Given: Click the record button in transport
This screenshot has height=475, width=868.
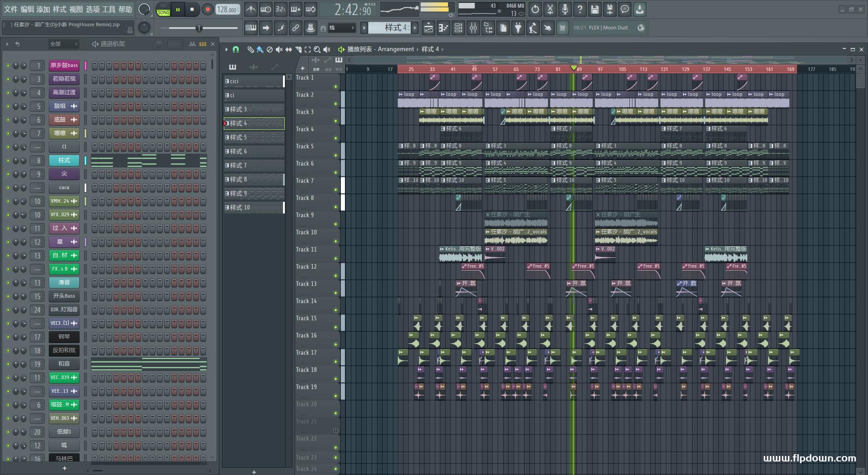Looking at the screenshot, I should point(208,9).
